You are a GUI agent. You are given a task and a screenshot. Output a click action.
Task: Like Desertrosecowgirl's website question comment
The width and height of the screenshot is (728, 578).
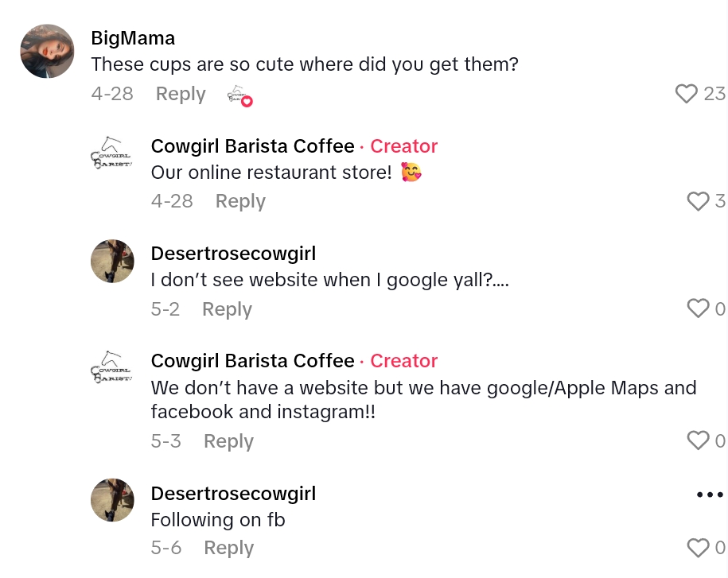point(698,308)
